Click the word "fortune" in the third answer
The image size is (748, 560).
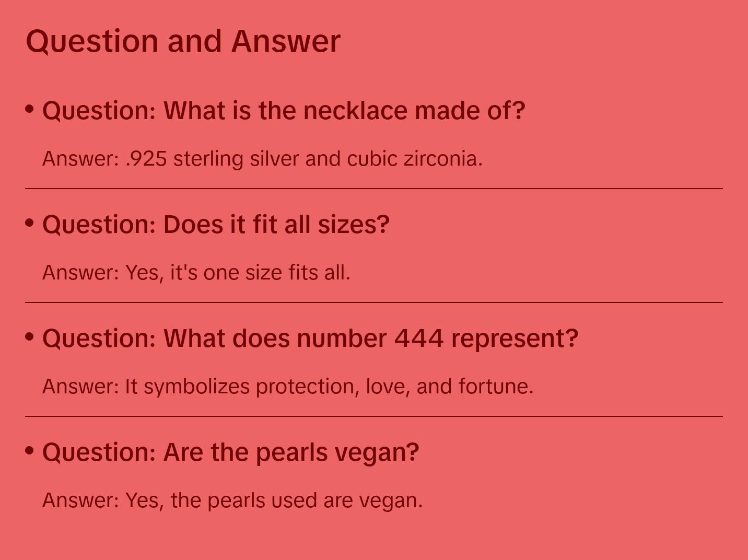pyautogui.click(x=496, y=387)
